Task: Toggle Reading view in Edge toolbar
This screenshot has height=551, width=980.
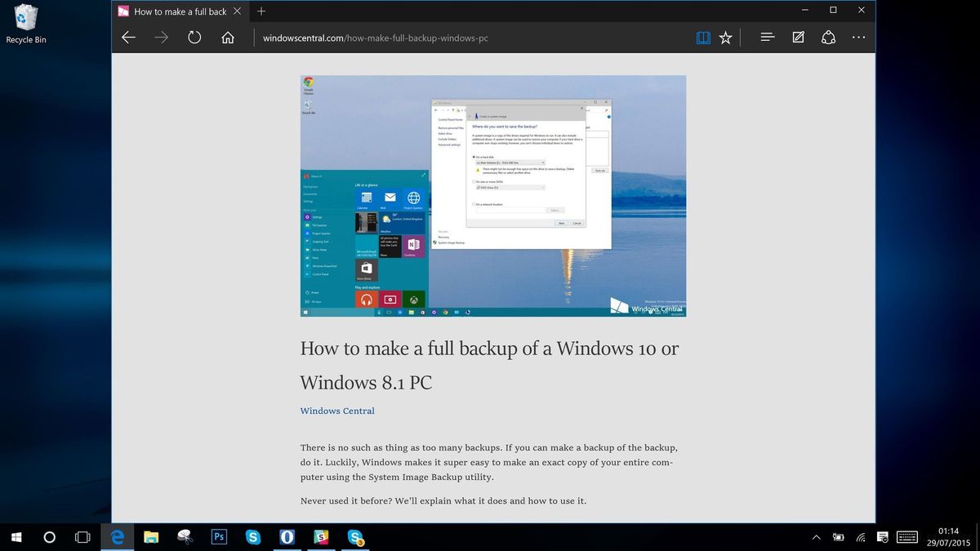Action: coord(702,37)
